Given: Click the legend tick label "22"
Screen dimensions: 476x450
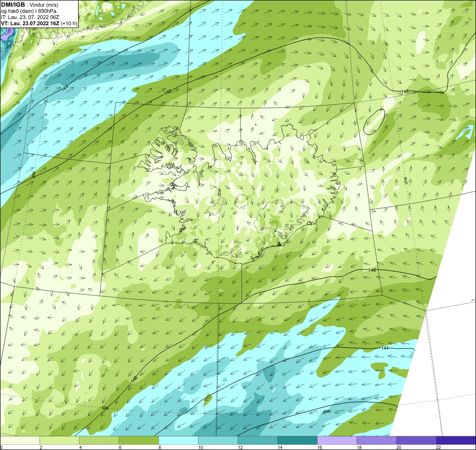Looking at the screenshot, I should (438, 447).
